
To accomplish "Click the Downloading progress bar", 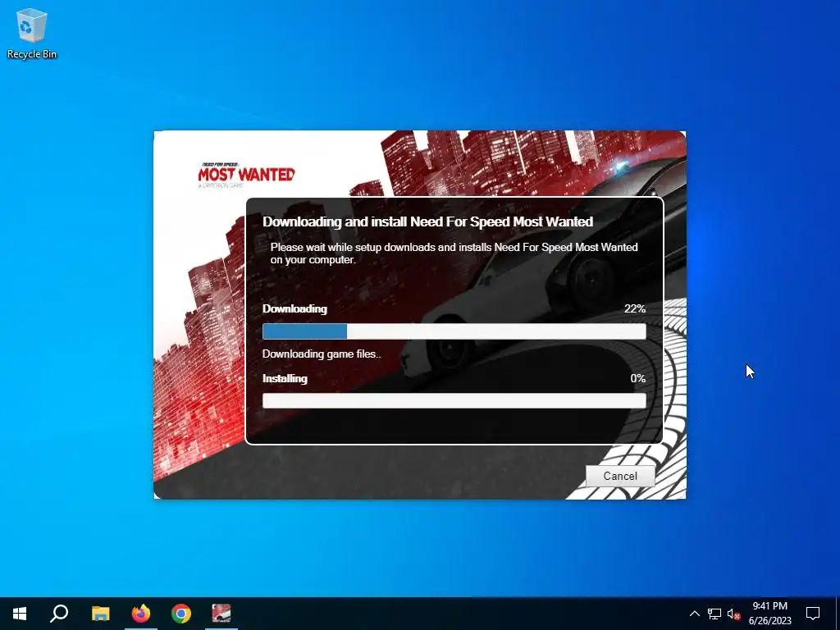I will [x=454, y=331].
